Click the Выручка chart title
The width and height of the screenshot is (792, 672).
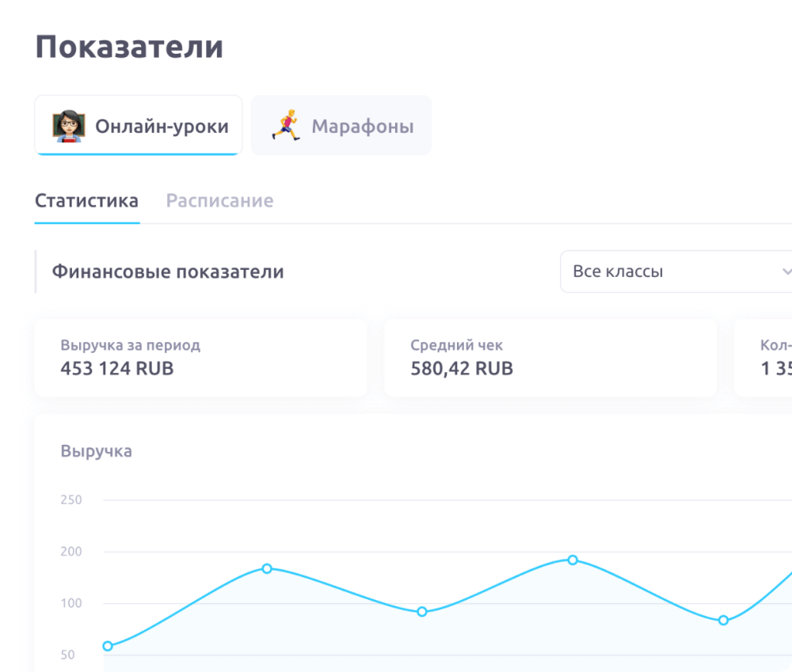pyautogui.click(x=97, y=451)
